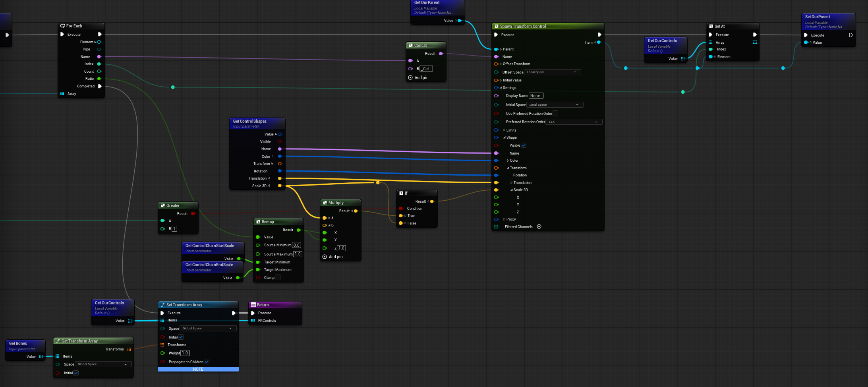This screenshot has width=868, height=387.
Task: Click the Add pin plus icon on Concat node
Action: (x=410, y=78)
